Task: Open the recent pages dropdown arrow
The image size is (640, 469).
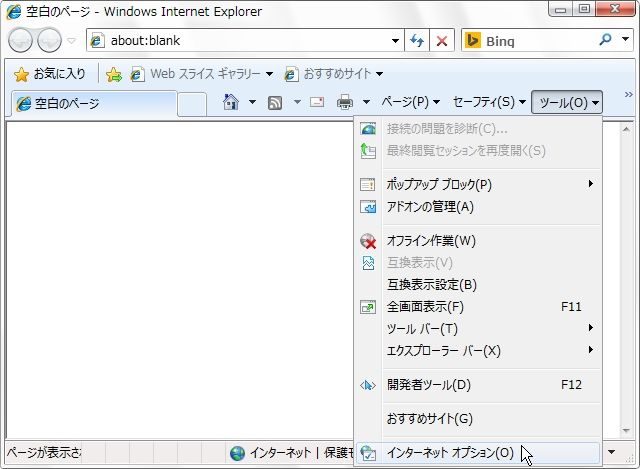Action: pos(71,41)
